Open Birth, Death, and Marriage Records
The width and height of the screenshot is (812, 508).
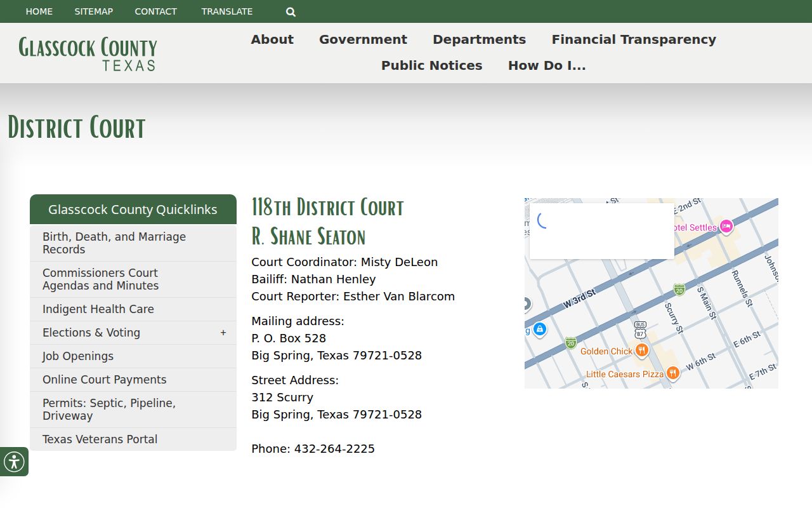click(133, 243)
